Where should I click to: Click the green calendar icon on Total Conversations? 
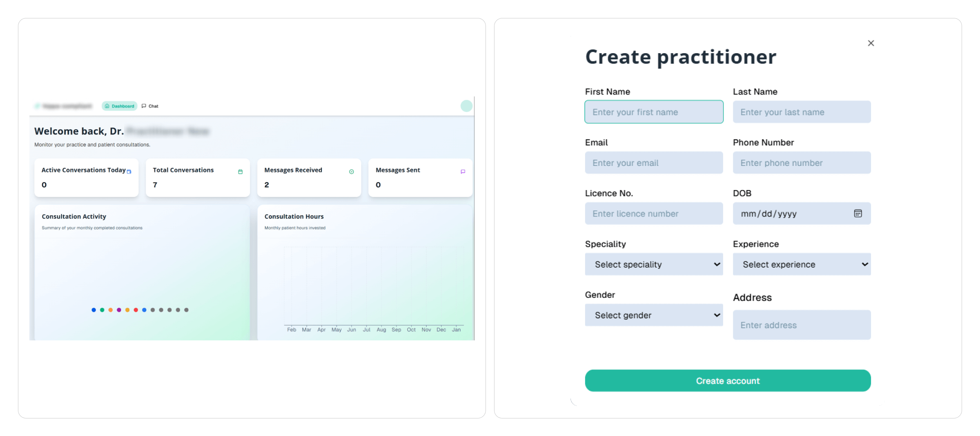pyautogui.click(x=240, y=172)
